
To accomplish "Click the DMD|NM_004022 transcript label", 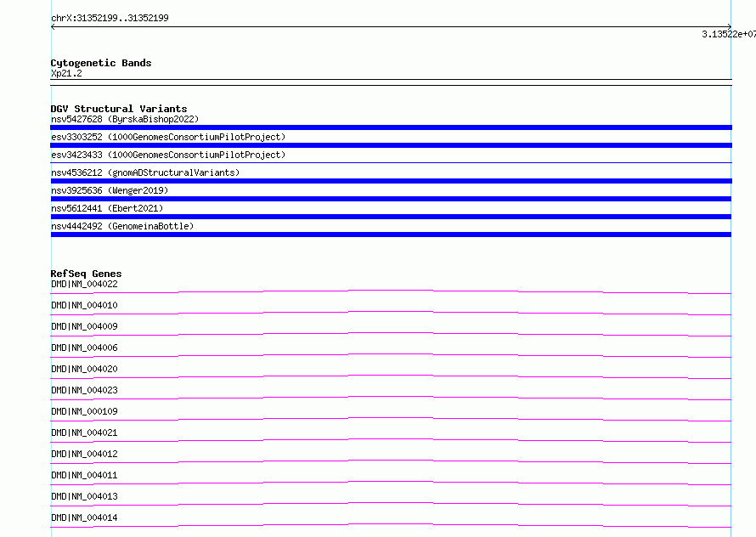I will (84, 284).
